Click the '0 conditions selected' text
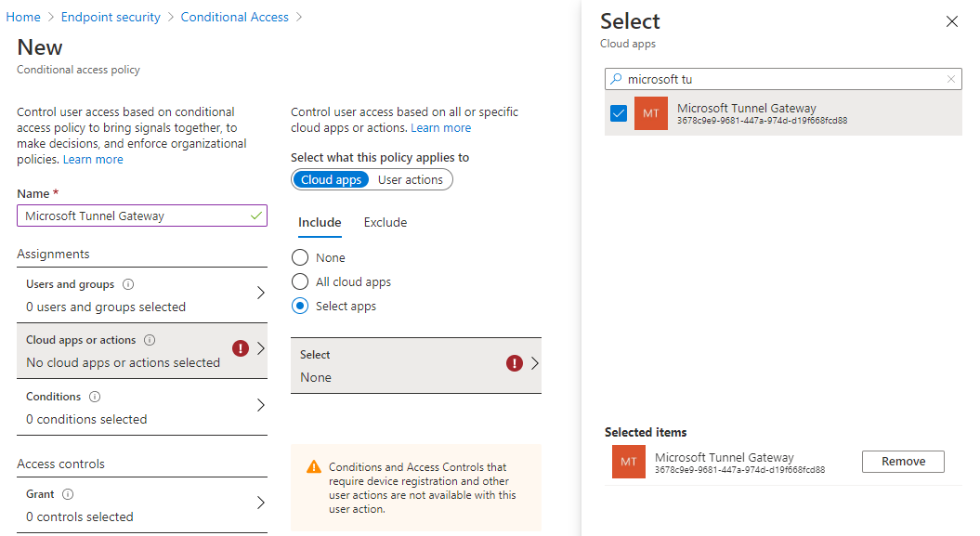This screenshot has height=536, width=980. pyautogui.click(x=86, y=419)
